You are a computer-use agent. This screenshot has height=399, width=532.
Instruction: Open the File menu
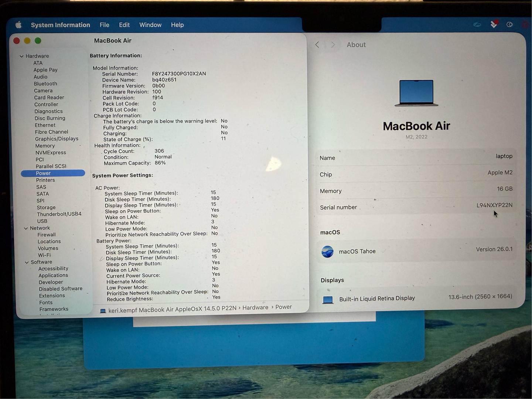[105, 25]
